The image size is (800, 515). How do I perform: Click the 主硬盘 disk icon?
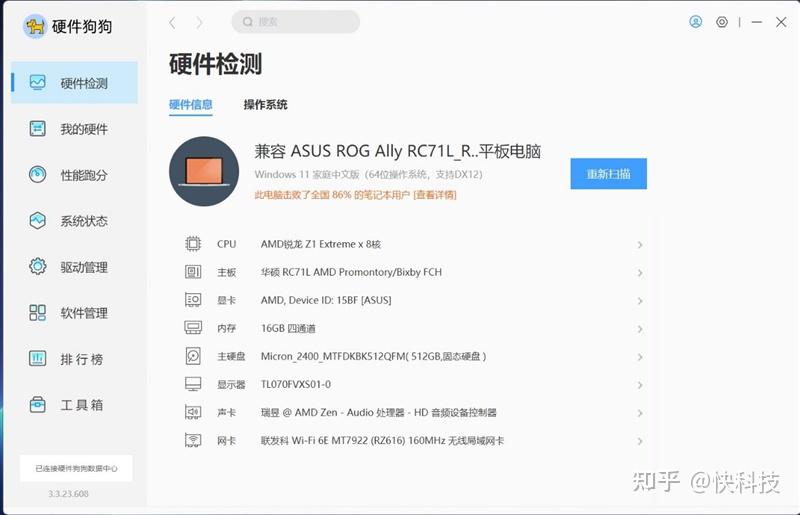click(x=193, y=356)
